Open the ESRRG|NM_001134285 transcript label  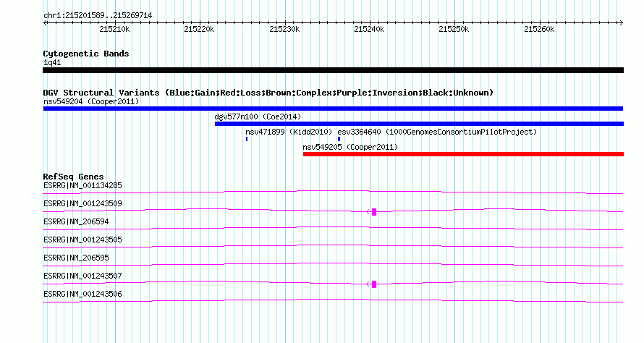click(82, 185)
